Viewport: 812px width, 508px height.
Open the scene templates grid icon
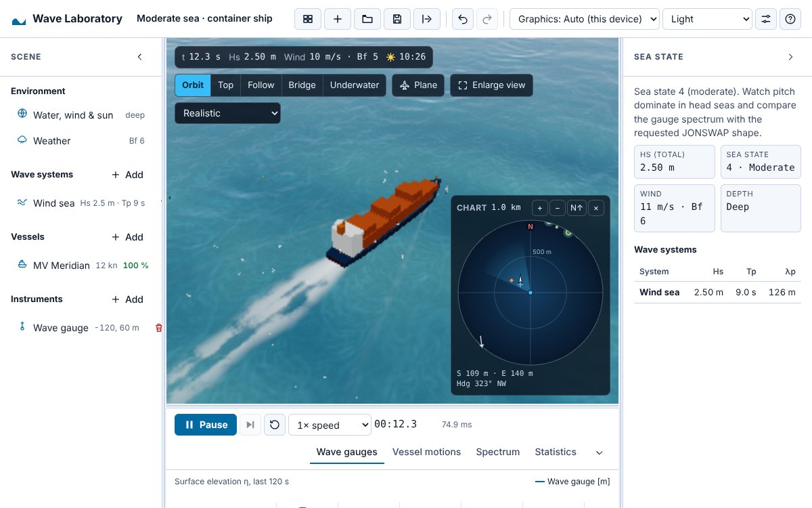pyautogui.click(x=308, y=19)
